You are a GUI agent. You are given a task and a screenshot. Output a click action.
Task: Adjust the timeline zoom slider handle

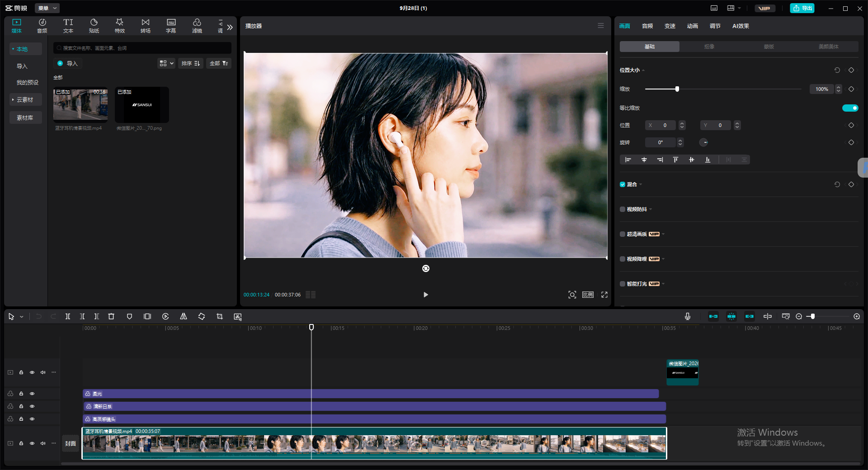point(812,316)
